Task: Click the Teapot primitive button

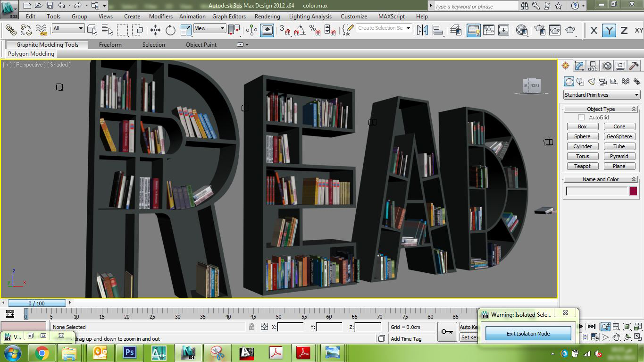Action: click(582, 166)
